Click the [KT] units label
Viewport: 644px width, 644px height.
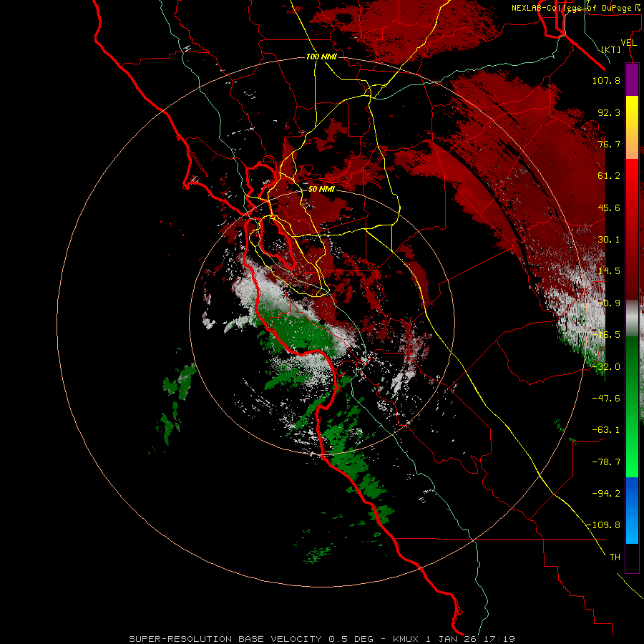(611, 49)
